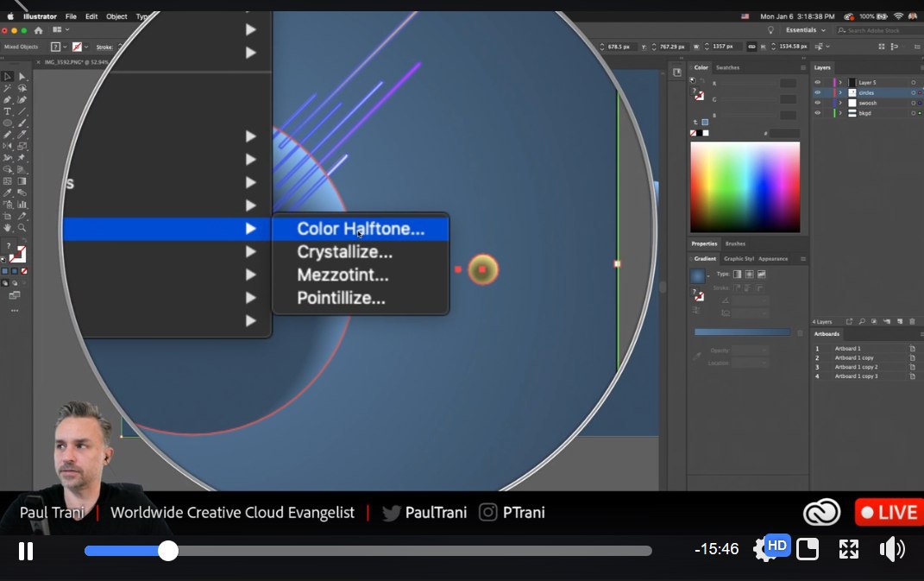The width and height of the screenshot is (924, 581).
Task: Open the Gradient panel options menu
Action: click(x=802, y=259)
